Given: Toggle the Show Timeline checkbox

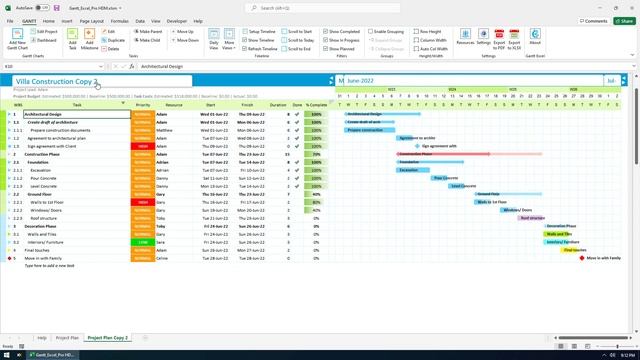Looking at the screenshot, I should [244, 40].
